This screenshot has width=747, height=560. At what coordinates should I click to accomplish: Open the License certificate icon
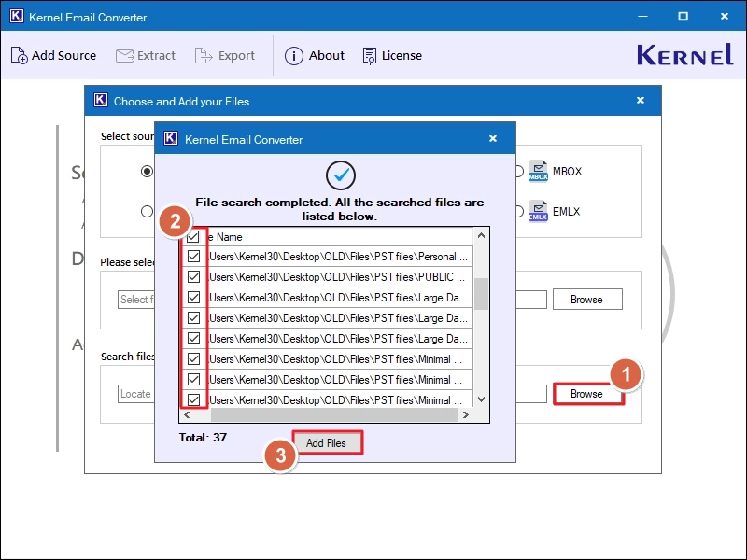tap(369, 56)
